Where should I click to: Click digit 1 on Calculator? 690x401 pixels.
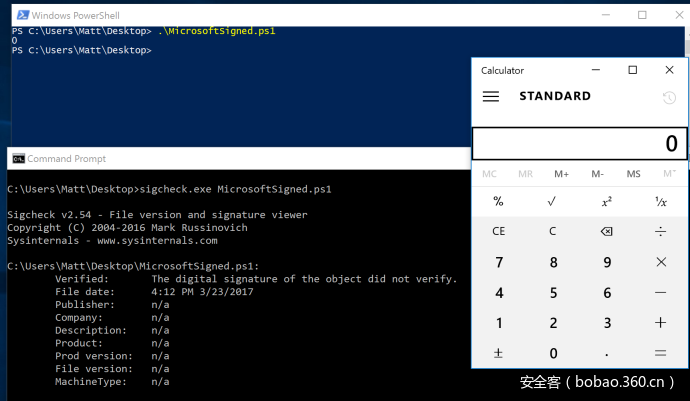click(x=499, y=323)
